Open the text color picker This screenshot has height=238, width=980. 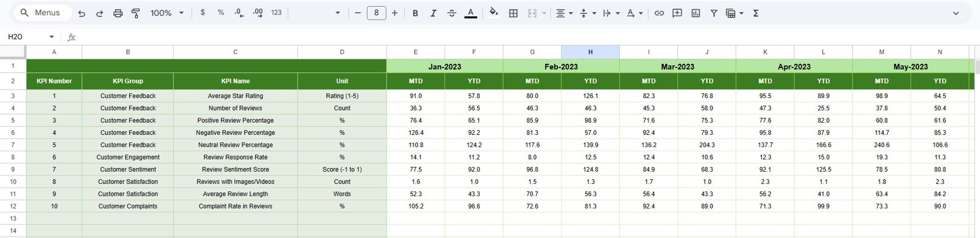pyautogui.click(x=470, y=13)
